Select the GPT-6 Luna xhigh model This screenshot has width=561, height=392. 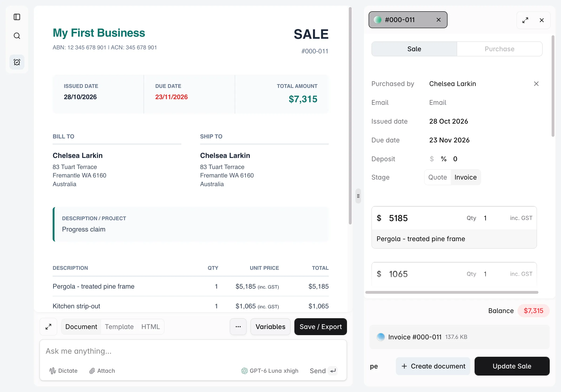[x=270, y=371]
